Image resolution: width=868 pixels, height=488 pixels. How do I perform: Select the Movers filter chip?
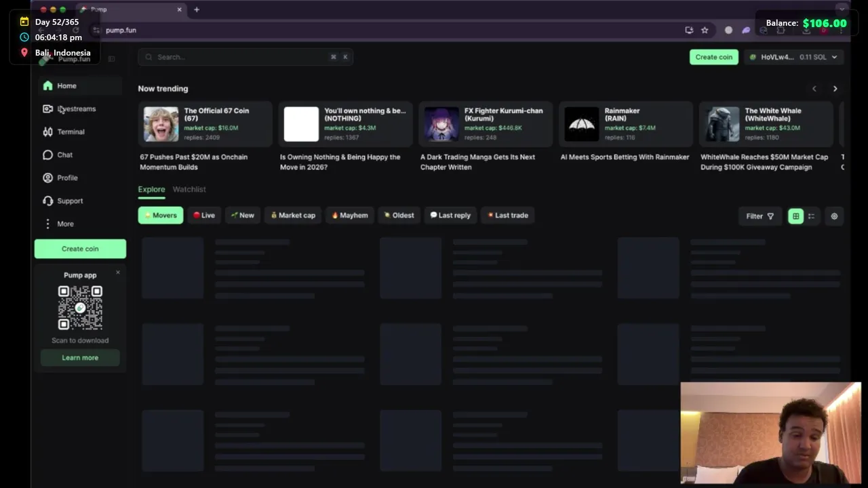click(x=161, y=216)
